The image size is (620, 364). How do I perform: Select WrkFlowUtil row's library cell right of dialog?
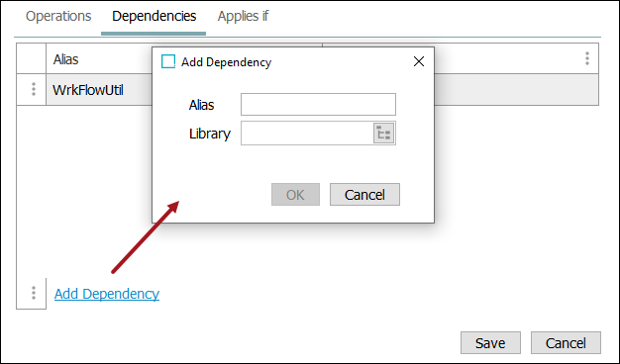[516, 90]
